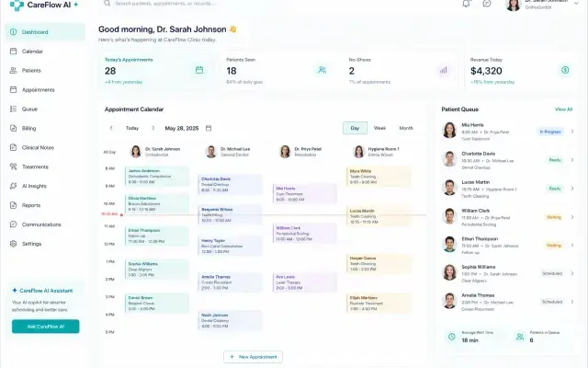The width and height of the screenshot is (588, 368).
Task: Open James Anderson 8:00 appointment block
Action: click(157, 176)
